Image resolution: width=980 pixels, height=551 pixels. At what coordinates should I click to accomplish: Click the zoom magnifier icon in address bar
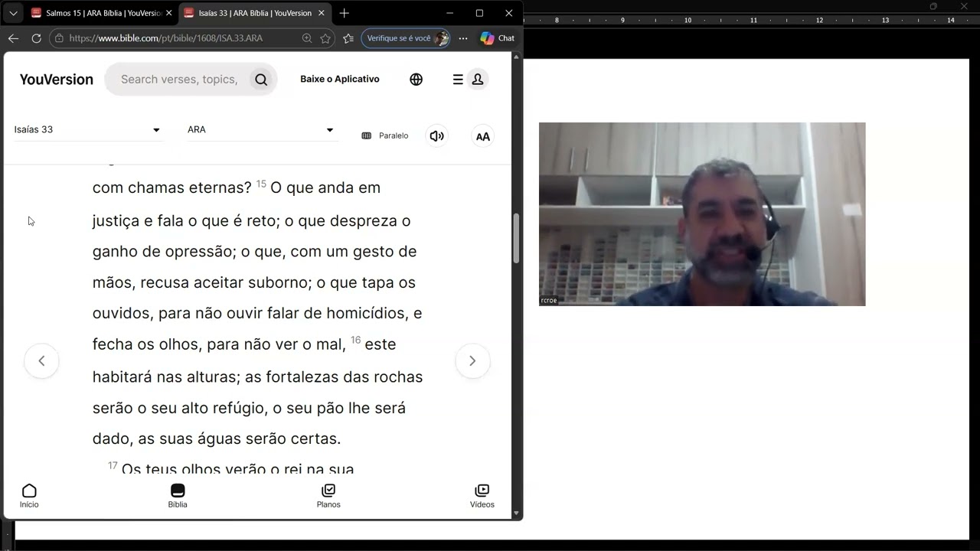point(307,38)
